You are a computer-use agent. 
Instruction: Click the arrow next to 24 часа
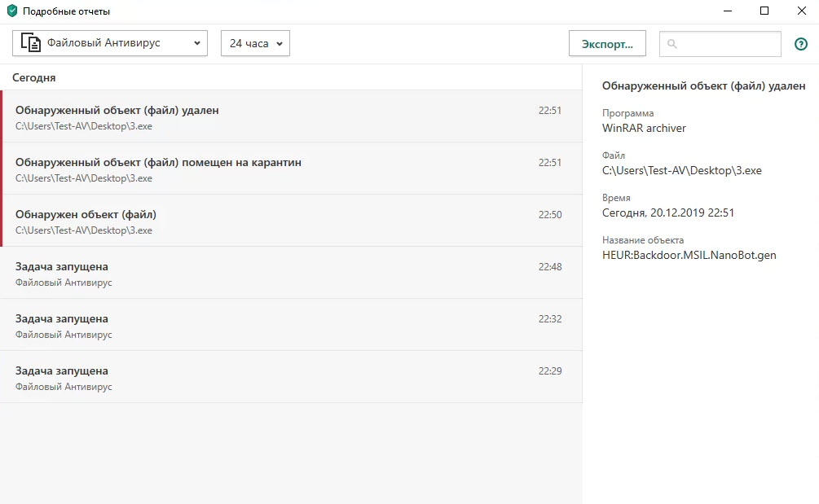click(280, 44)
